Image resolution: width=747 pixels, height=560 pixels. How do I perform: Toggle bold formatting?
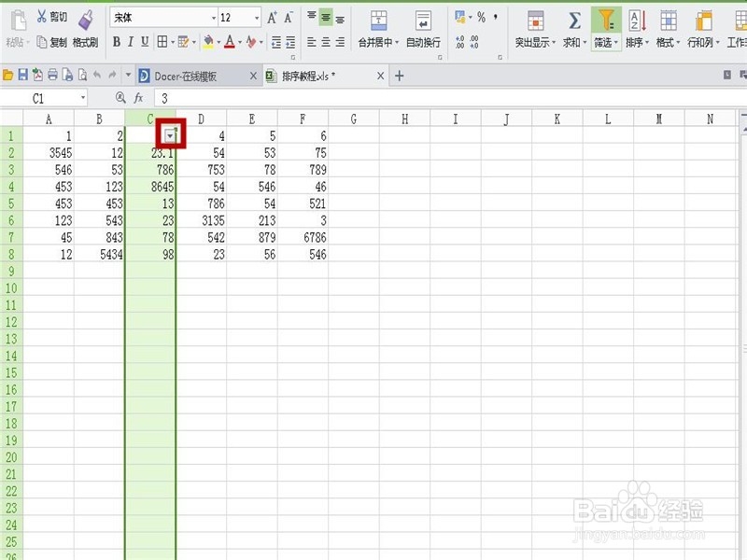[116, 42]
